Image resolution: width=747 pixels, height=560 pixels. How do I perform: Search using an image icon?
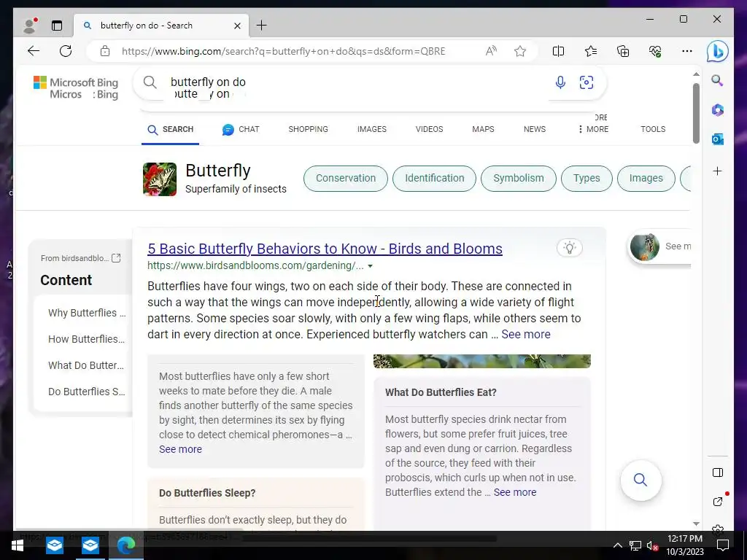click(587, 82)
